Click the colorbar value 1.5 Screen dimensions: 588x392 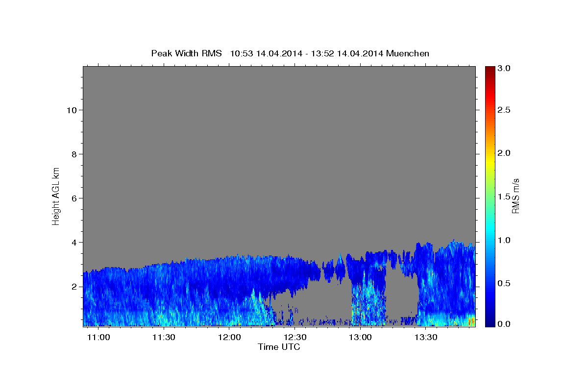click(x=504, y=197)
